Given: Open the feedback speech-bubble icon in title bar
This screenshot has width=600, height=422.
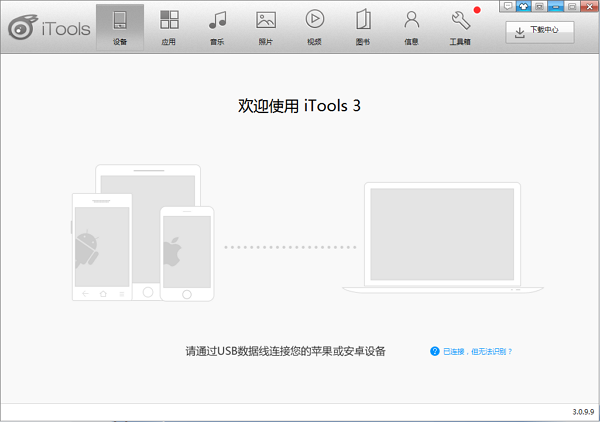Looking at the screenshot, I should [507, 6].
